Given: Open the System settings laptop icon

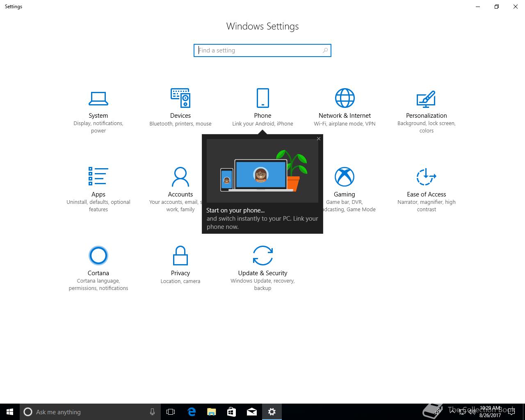Looking at the screenshot, I should tap(98, 98).
